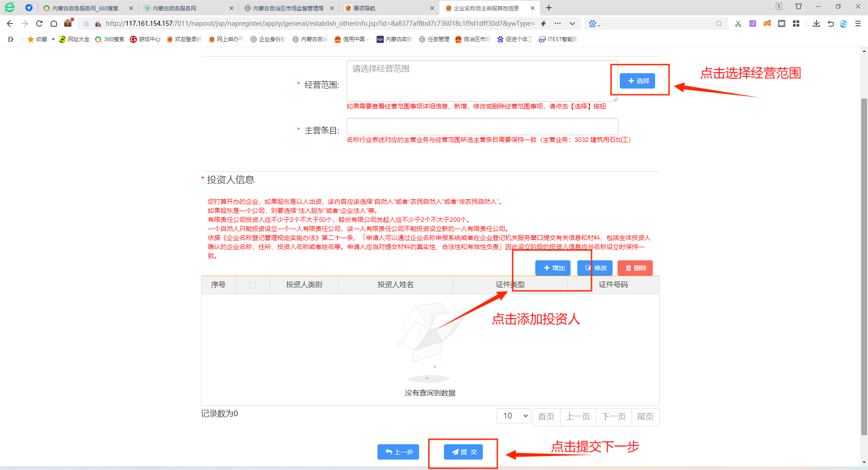Viewport: 868px width, 470px height.
Task: Click the page's vertical scrollbar thumb
Action: tap(864, 267)
